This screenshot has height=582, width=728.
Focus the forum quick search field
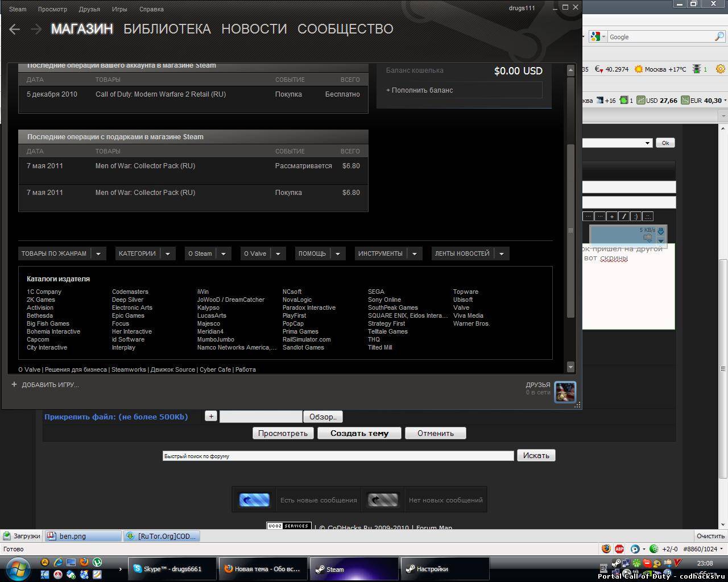click(x=338, y=456)
